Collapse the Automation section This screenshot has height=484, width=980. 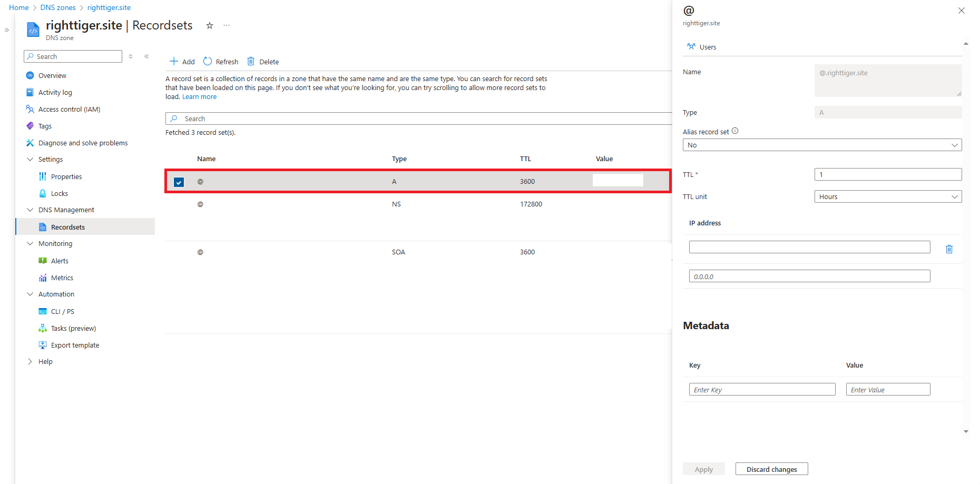click(30, 294)
